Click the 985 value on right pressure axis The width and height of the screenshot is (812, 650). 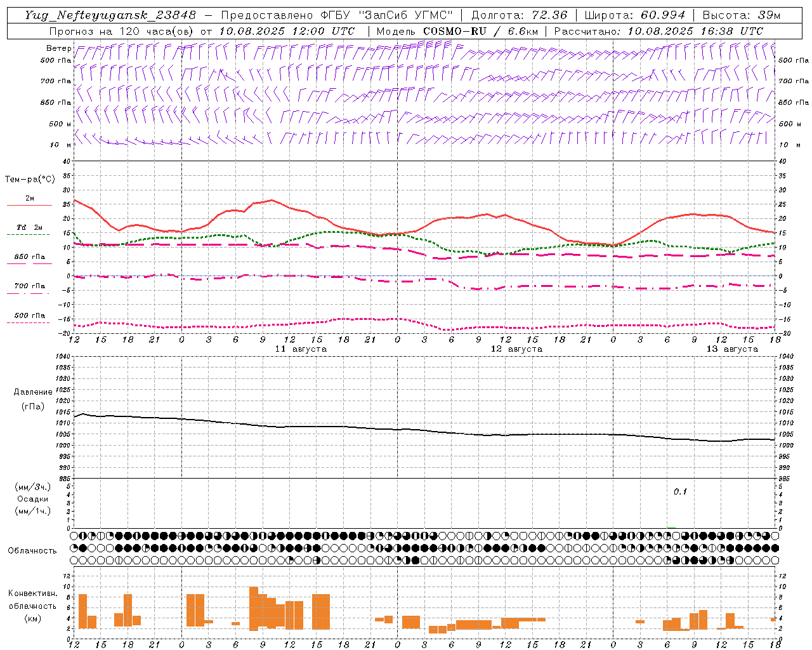[x=785, y=479]
